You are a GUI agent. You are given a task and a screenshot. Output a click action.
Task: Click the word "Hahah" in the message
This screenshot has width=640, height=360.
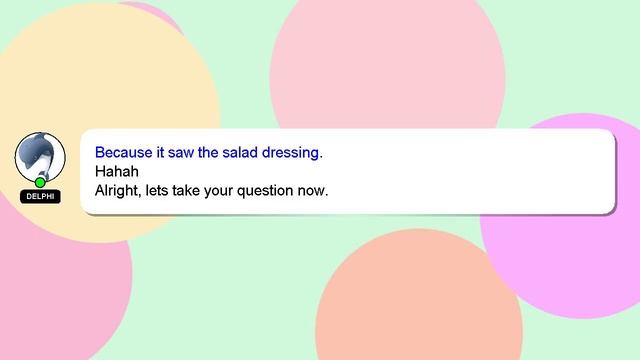117,171
